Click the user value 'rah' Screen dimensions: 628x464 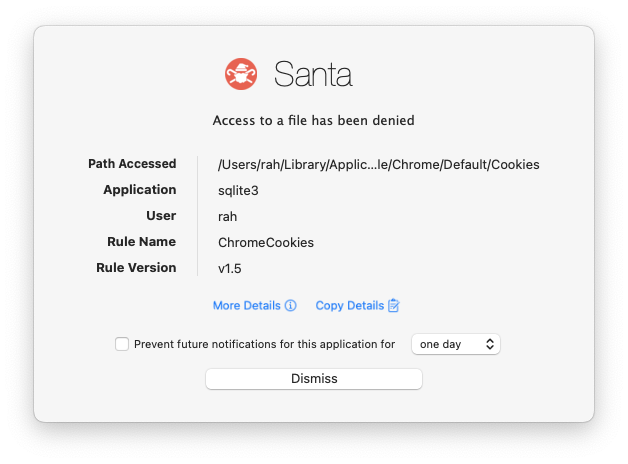(229, 216)
